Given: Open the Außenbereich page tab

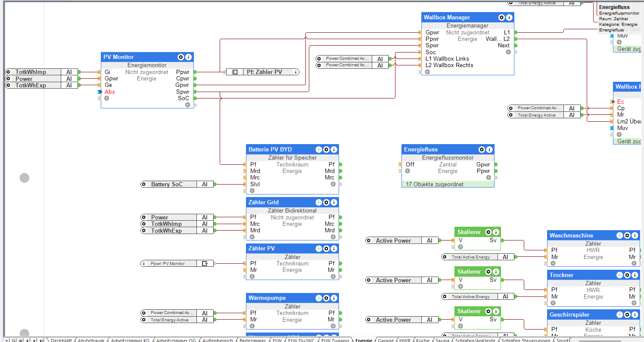Looking at the screenshot, I should [218, 340].
